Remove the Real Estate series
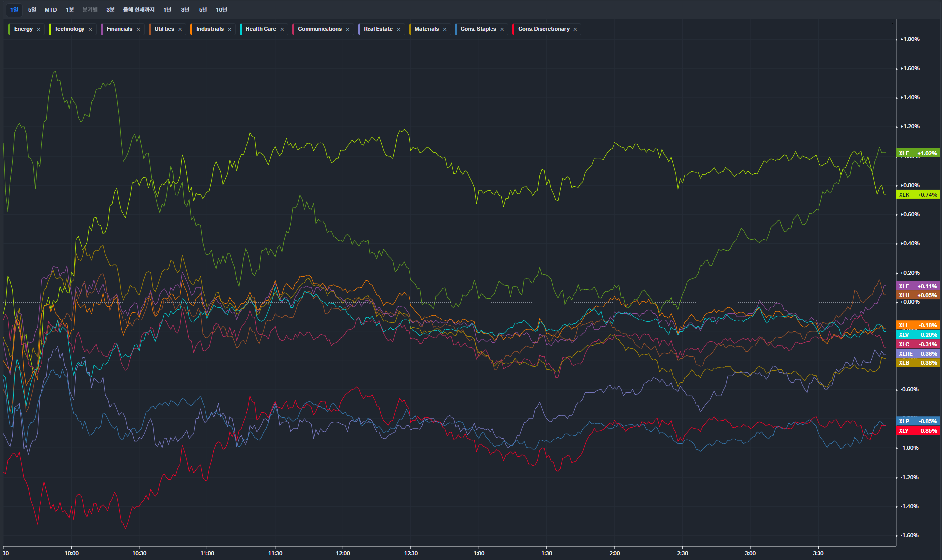 point(399,29)
